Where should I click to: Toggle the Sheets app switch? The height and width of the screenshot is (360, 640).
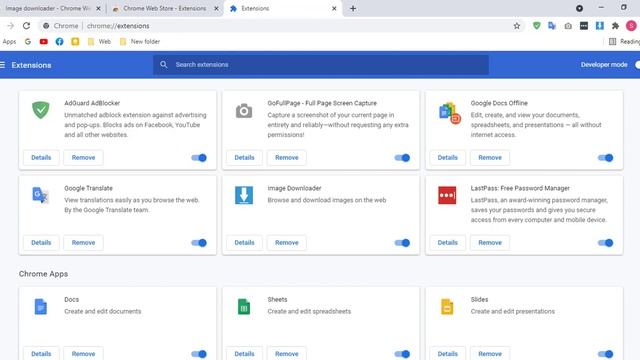tap(402, 354)
